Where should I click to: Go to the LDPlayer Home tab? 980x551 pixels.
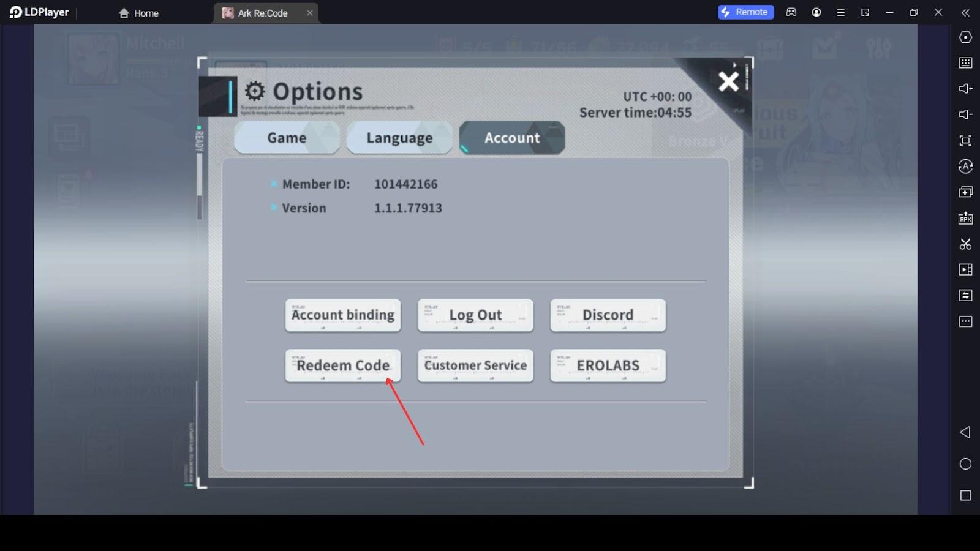pyautogui.click(x=138, y=13)
